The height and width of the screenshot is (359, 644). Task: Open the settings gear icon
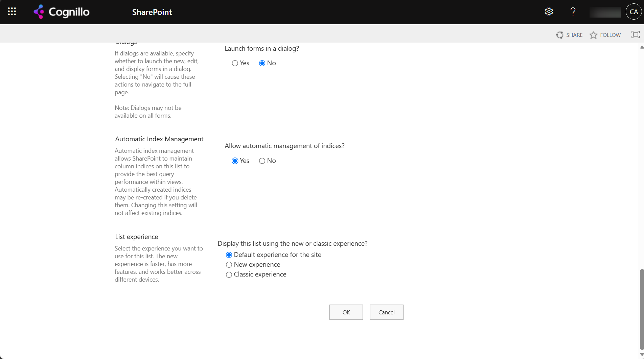pyautogui.click(x=549, y=11)
